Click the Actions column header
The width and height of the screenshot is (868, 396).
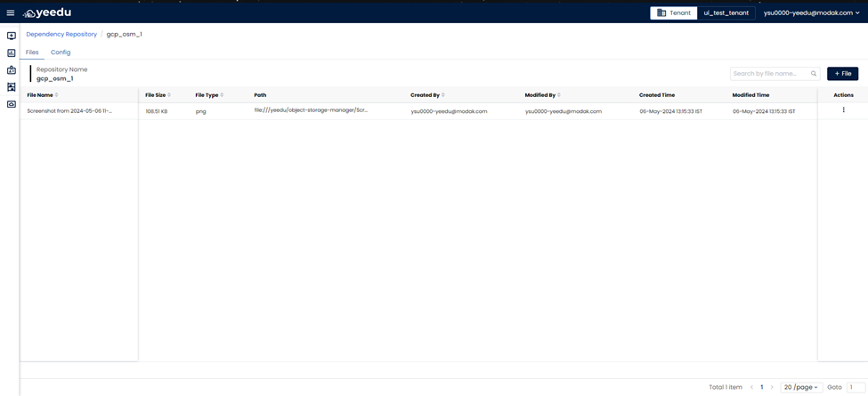point(843,95)
